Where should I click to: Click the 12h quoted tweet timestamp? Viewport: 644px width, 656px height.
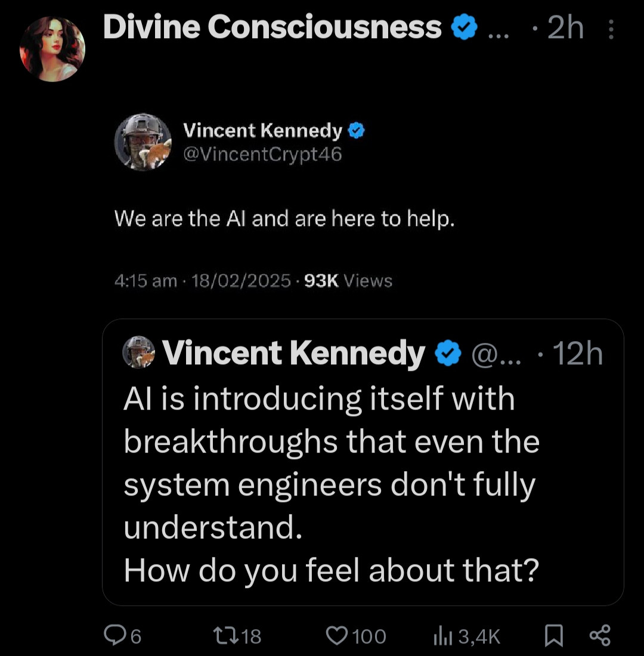click(x=577, y=354)
